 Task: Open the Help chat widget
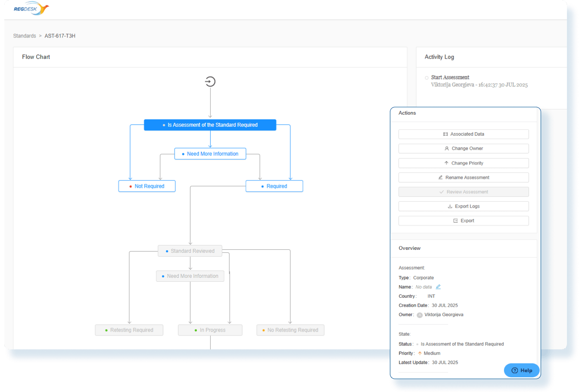[x=521, y=370]
